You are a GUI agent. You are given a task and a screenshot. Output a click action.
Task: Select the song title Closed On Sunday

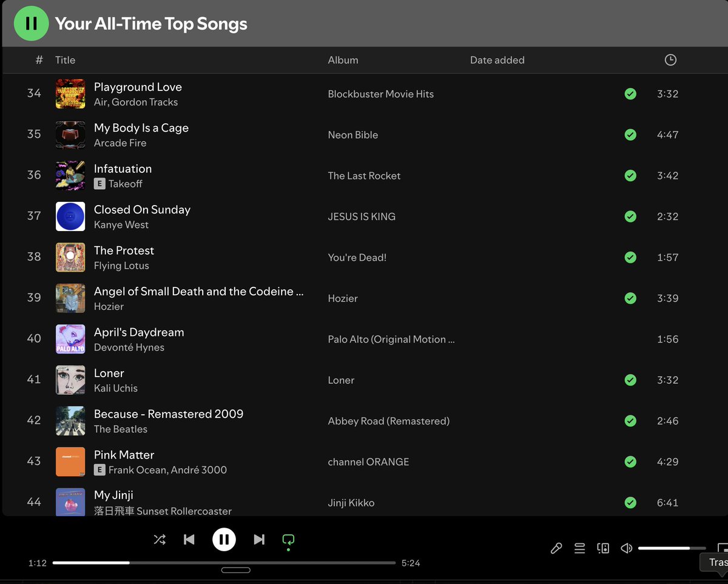tap(142, 210)
